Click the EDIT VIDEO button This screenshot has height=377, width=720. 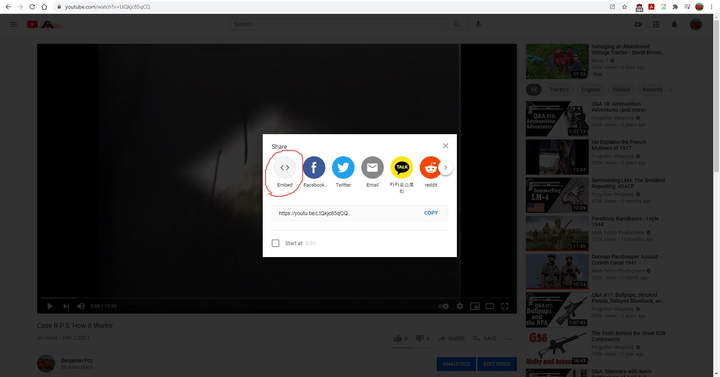point(497,364)
